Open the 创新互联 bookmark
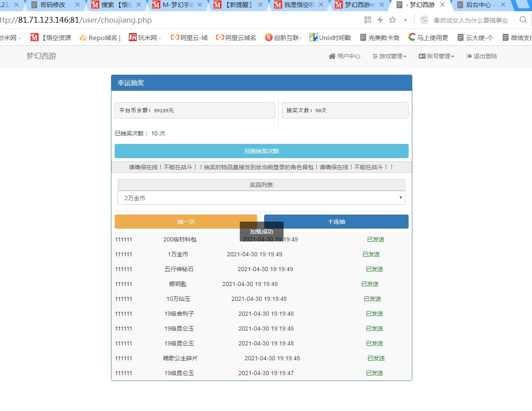The height and width of the screenshot is (411, 532). (x=283, y=38)
